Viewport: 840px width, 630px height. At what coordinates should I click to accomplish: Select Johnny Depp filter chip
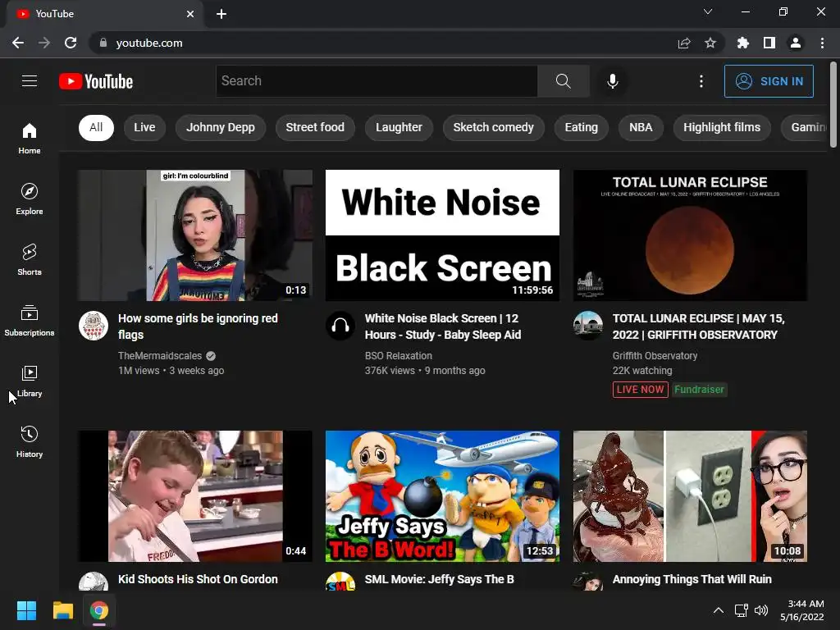[x=221, y=127]
